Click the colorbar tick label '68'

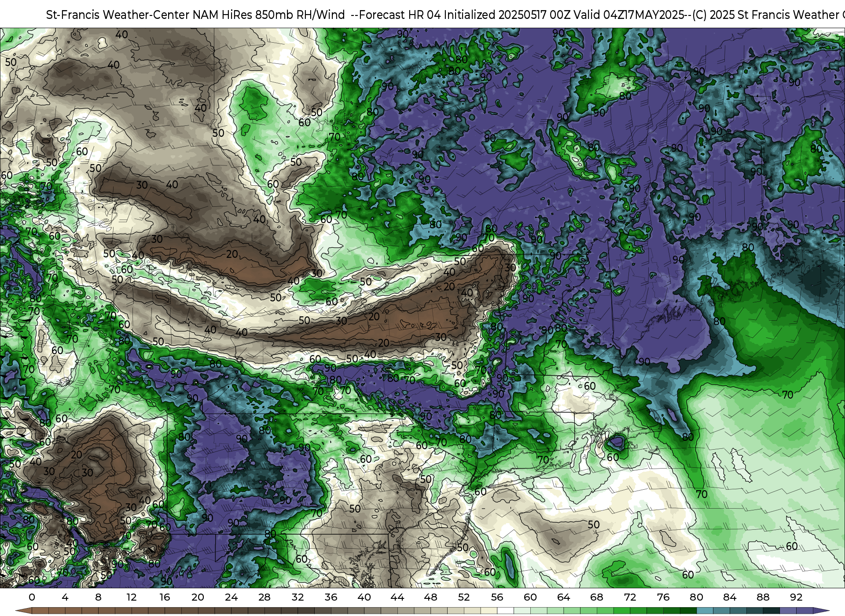[x=597, y=598]
